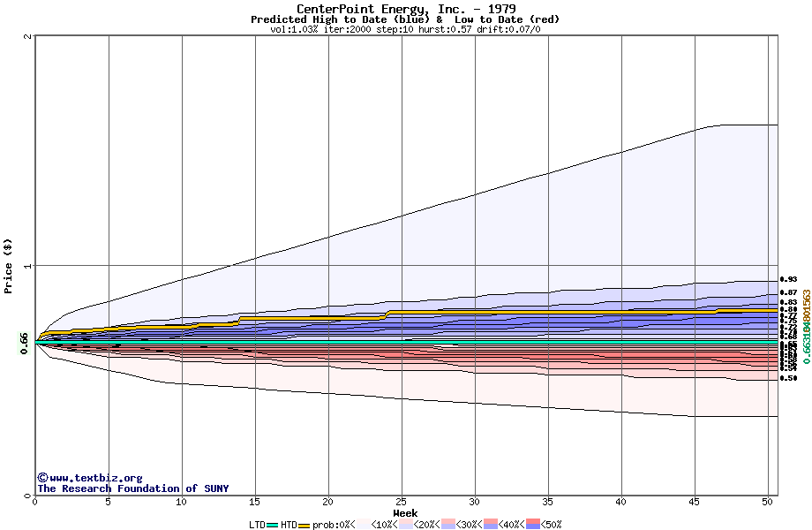Click the x-axis tick label '10'

point(181,502)
